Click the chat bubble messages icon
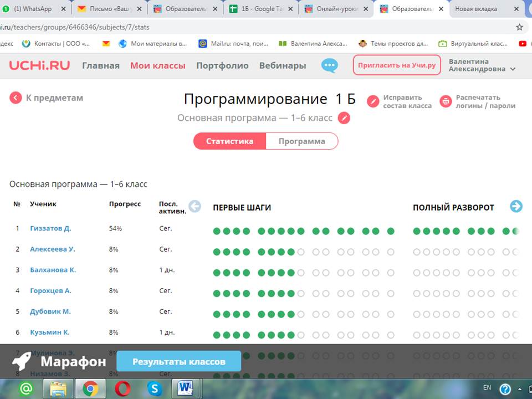The height and width of the screenshot is (399, 532). pos(329,65)
